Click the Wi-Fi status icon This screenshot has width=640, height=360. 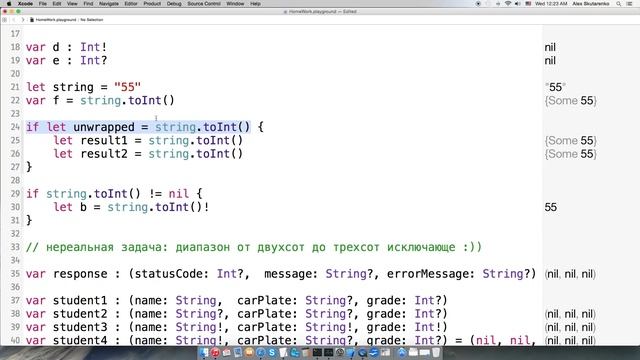pos(508,4)
